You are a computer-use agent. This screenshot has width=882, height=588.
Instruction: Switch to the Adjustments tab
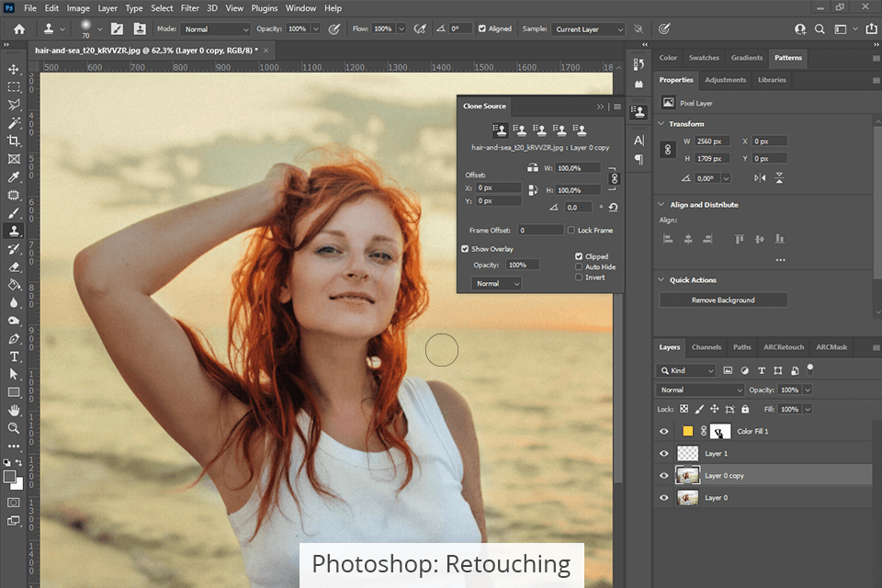click(725, 80)
